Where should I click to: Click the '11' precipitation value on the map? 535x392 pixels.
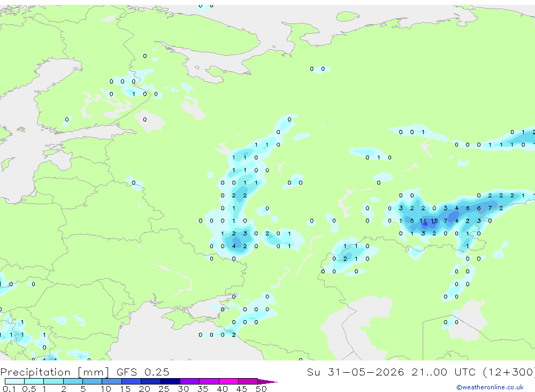click(423, 221)
